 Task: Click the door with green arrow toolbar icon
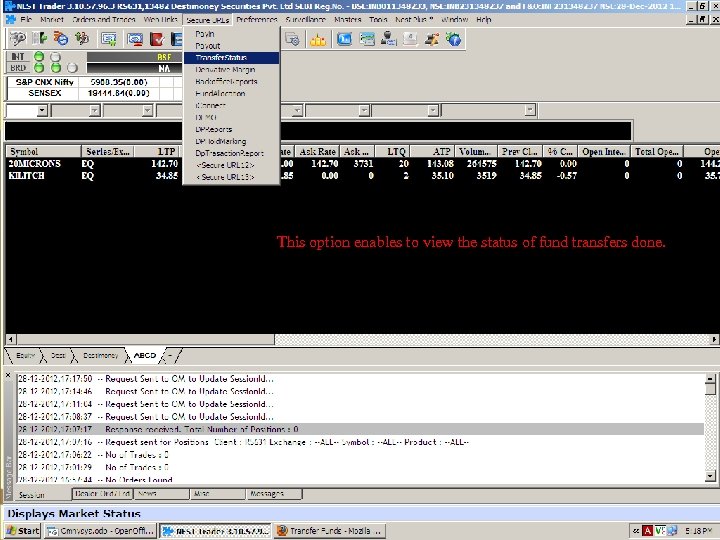click(x=39, y=39)
